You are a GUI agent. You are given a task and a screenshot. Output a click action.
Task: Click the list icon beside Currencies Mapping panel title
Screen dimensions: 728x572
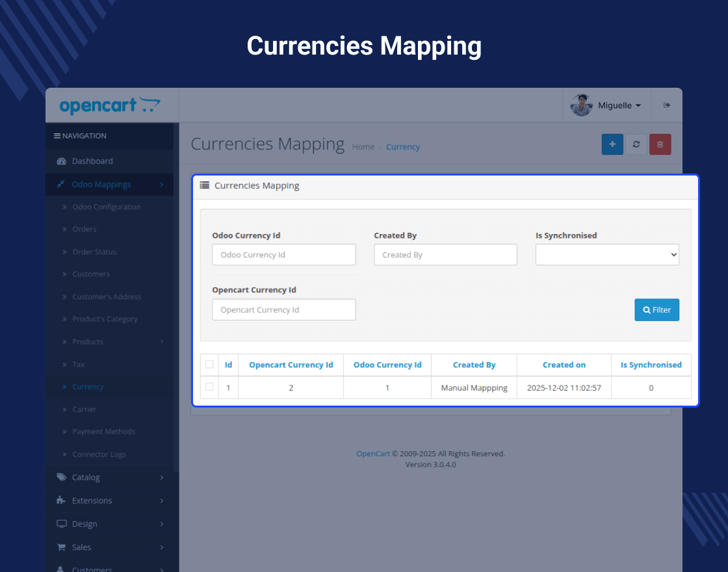(x=204, y=185)
